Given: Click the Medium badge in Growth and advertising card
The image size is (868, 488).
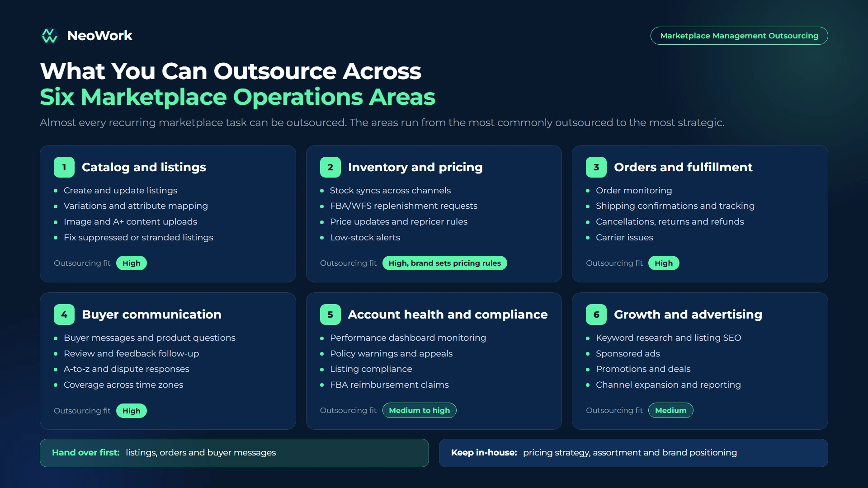Looking at the screenshot, I should pos(671,410).
